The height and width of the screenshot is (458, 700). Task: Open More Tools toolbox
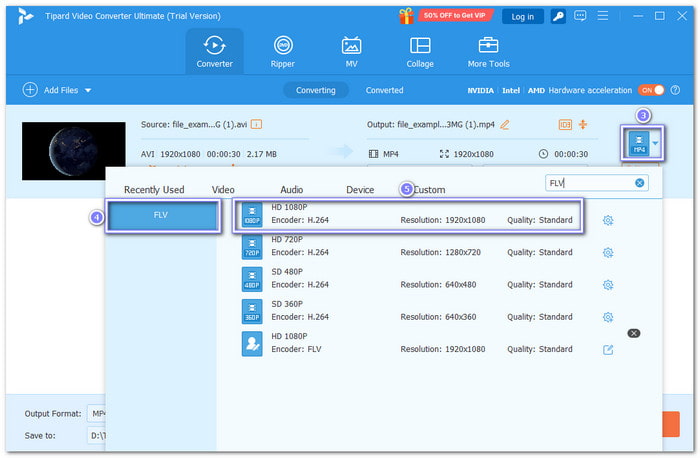(x=488, y=51)
